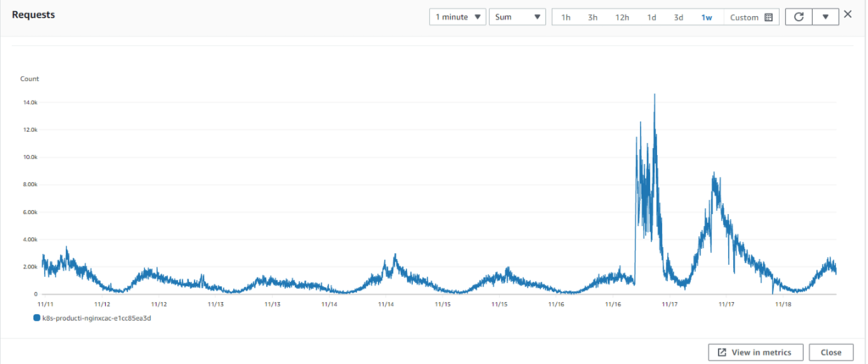Choose the 12h time range
Viewport: 868px width, 364px height.
click(x=622, y=17)
